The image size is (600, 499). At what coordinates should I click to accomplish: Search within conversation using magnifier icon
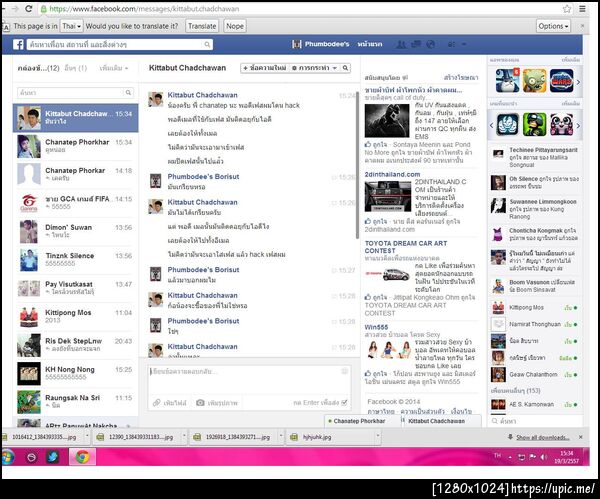coord(345,68)
